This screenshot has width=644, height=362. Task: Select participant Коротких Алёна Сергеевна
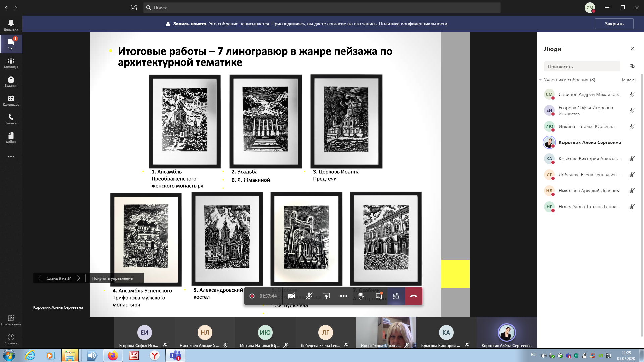click(x=590, y=142)
